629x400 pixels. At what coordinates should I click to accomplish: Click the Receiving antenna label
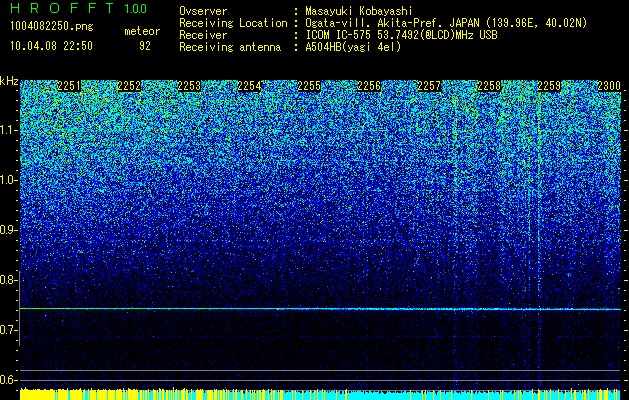coord(230,47)
